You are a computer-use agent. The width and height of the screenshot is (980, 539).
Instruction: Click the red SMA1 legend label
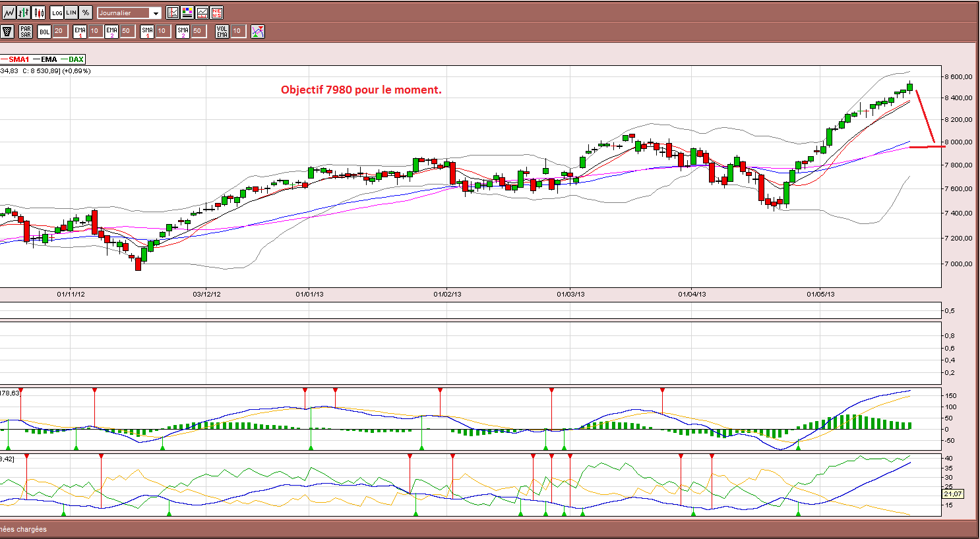19,59
